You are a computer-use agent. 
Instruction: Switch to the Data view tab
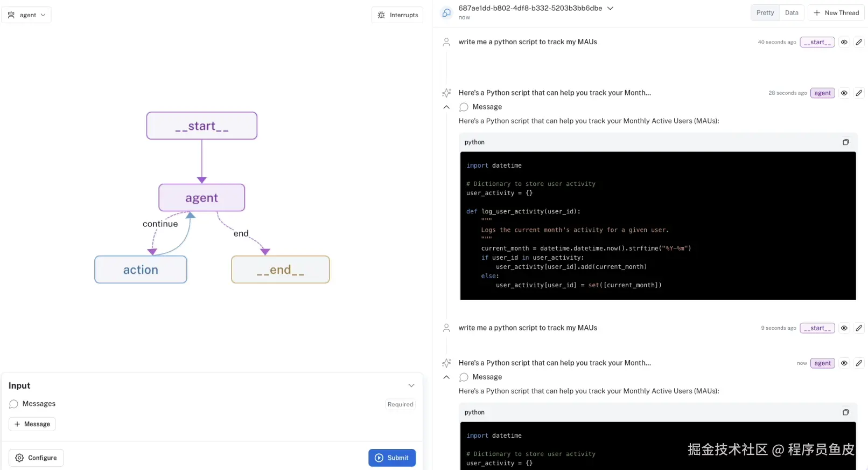(792, 13)
